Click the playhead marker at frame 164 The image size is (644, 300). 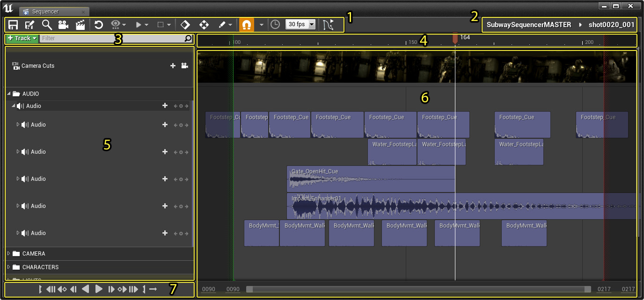(x=455, y=39)
